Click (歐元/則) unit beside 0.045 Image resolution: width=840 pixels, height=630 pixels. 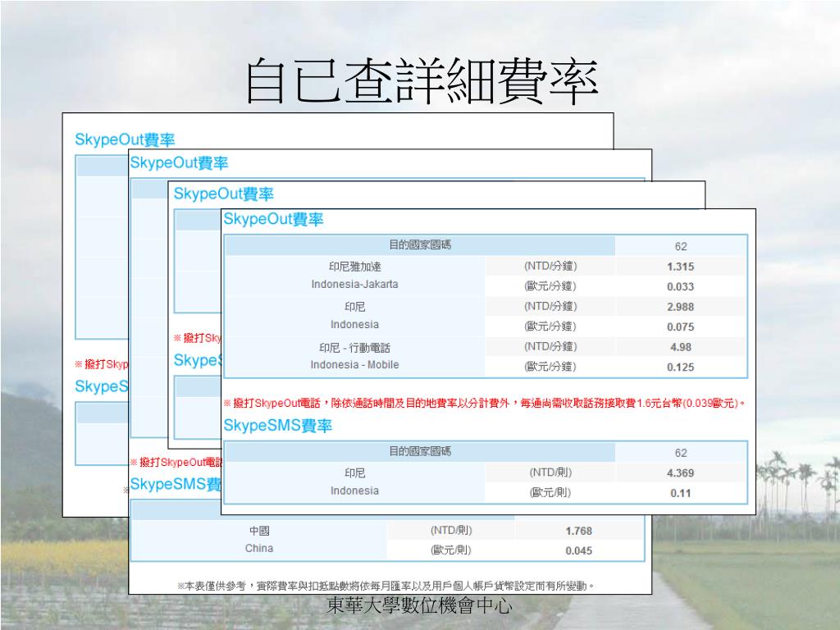pyautogui.click(x=450, y=550)
